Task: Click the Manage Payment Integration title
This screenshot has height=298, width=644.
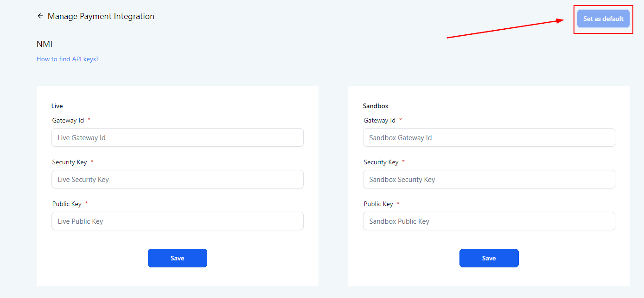Action: (x=101, y=16)
